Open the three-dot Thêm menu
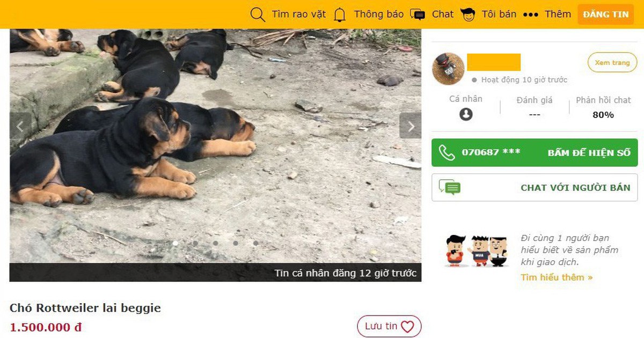644x338 pixels. coord(530,14)
